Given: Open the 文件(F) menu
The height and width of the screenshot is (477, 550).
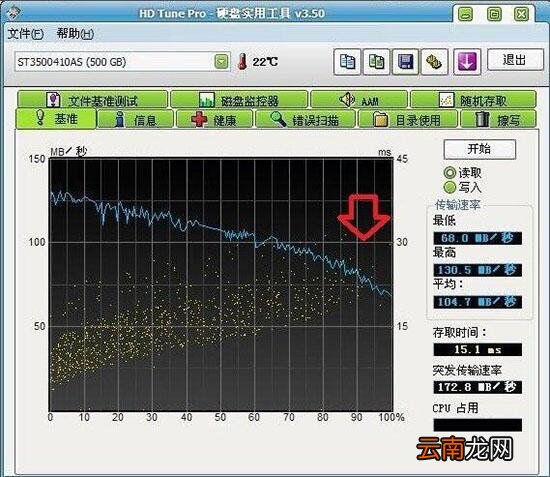Looking at the screenshot, I should point(25,34).
